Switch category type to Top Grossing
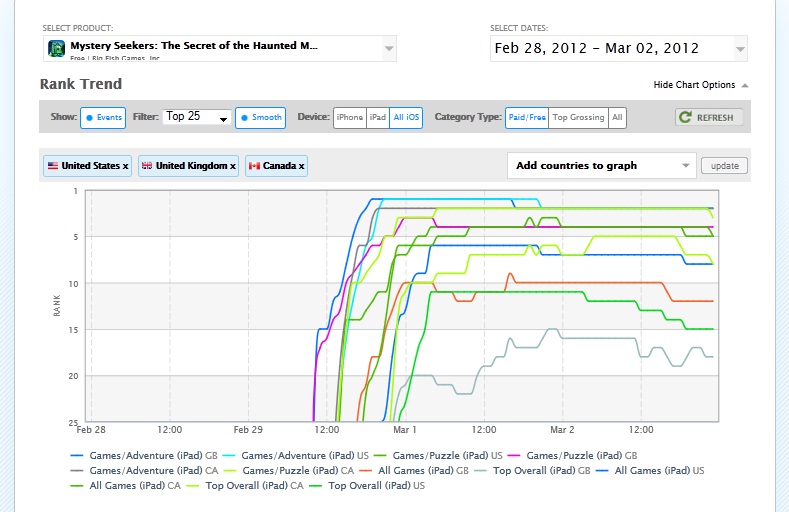 [x=578, y=117]
